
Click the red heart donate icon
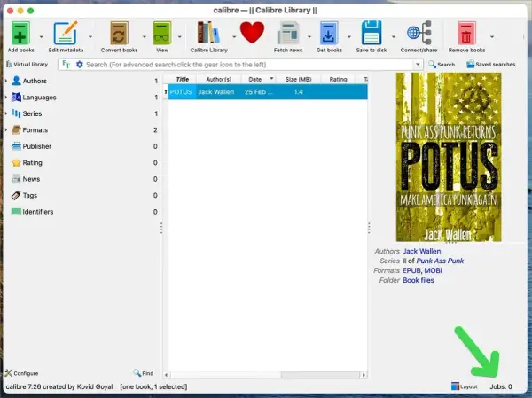click(x=252, y=33)
